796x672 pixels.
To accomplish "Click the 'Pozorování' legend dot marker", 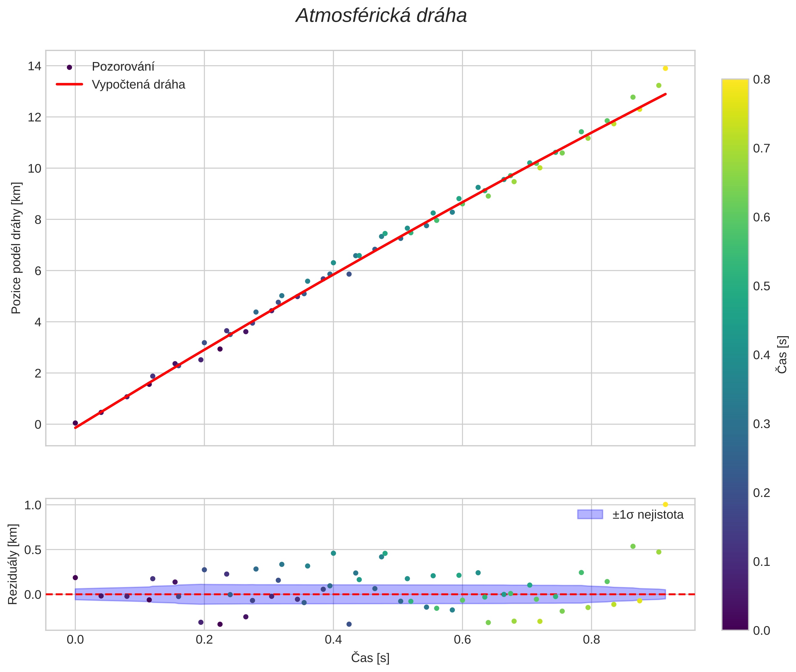I will click(x=69, y=67).
